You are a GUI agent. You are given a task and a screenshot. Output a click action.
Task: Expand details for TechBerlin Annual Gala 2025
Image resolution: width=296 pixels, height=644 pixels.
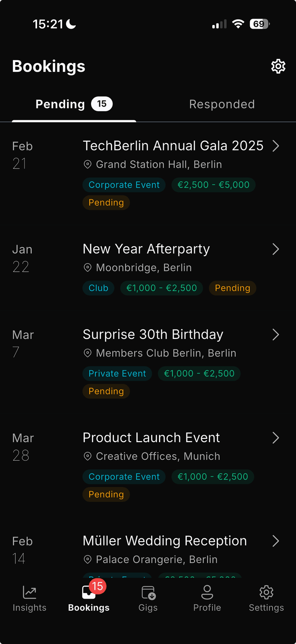click(x=276, y=145)
